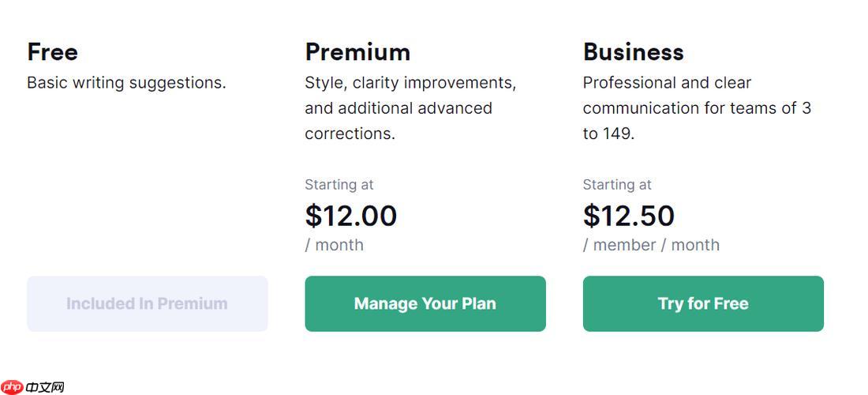Click the php logo watermark icon
The width and height of the screenshot is (868, 395).
tap(12, 387)
